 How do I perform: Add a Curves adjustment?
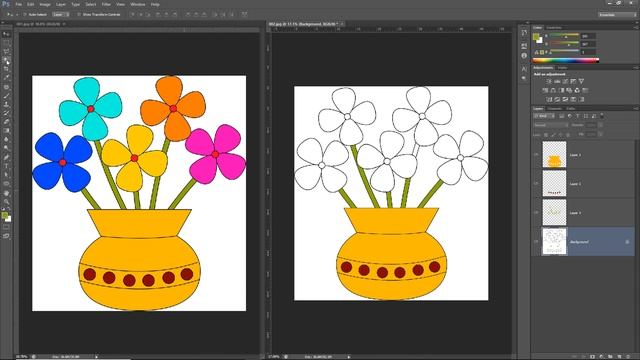click(565, 82)
